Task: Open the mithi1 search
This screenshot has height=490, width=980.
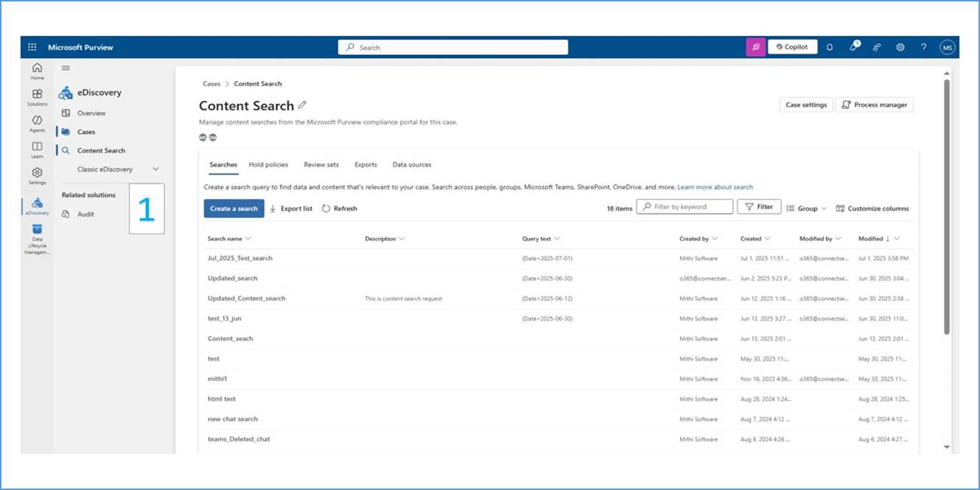Action: 217,379
